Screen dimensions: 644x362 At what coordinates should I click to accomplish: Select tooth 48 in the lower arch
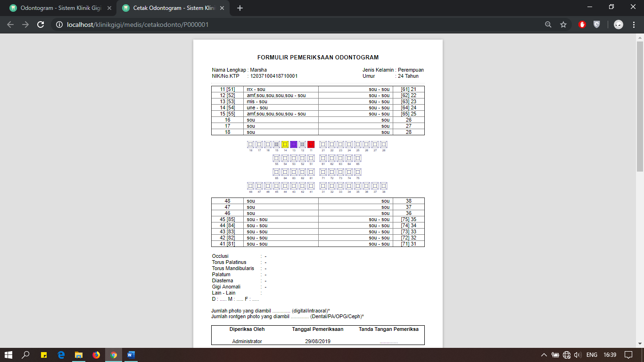(251, 186)
